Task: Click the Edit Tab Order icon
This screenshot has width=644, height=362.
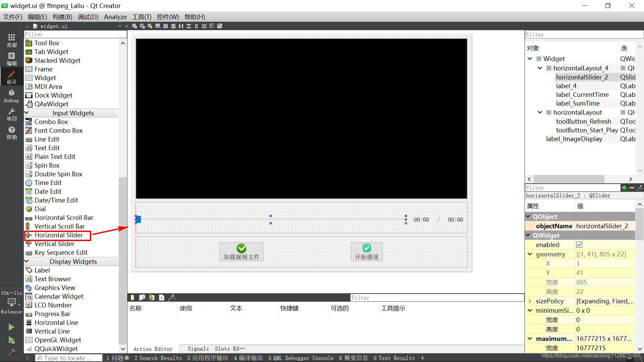Action: (158, 26)
